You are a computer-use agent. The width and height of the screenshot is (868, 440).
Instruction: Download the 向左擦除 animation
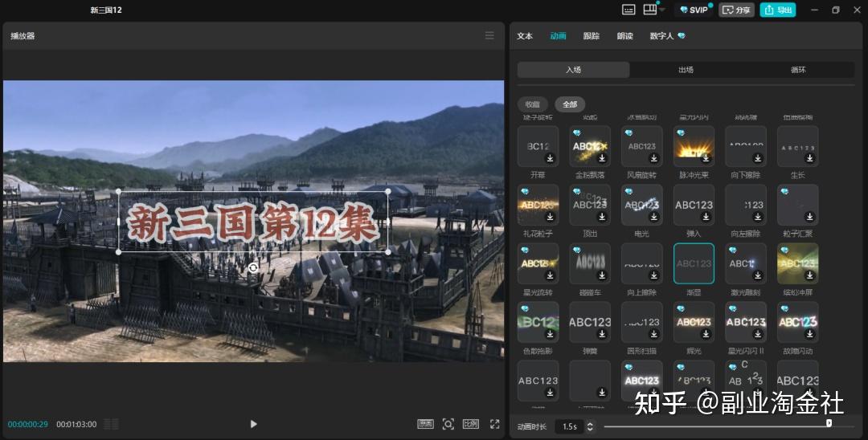758,217
